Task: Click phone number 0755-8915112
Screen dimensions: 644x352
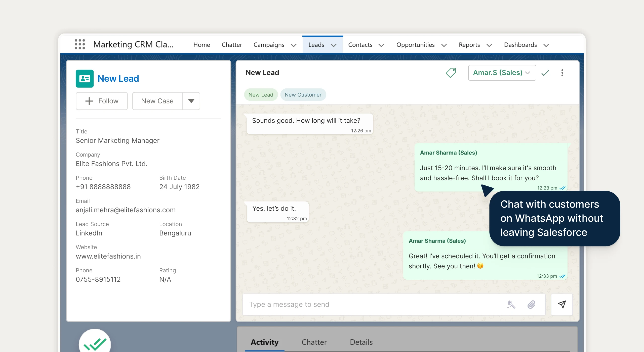Action: pos(98,279)
